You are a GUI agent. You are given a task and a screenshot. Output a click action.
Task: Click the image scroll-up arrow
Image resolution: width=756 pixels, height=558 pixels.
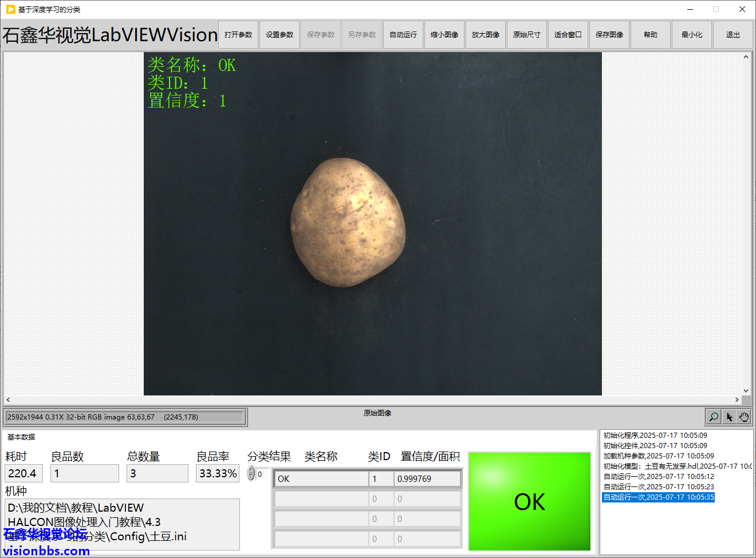pos(746,57)
